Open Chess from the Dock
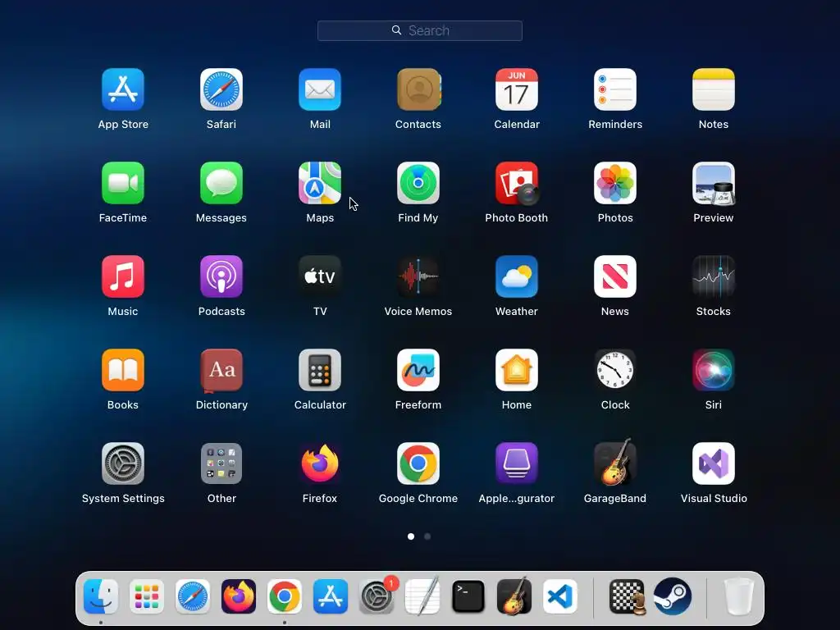 click(x=627, y=596)
